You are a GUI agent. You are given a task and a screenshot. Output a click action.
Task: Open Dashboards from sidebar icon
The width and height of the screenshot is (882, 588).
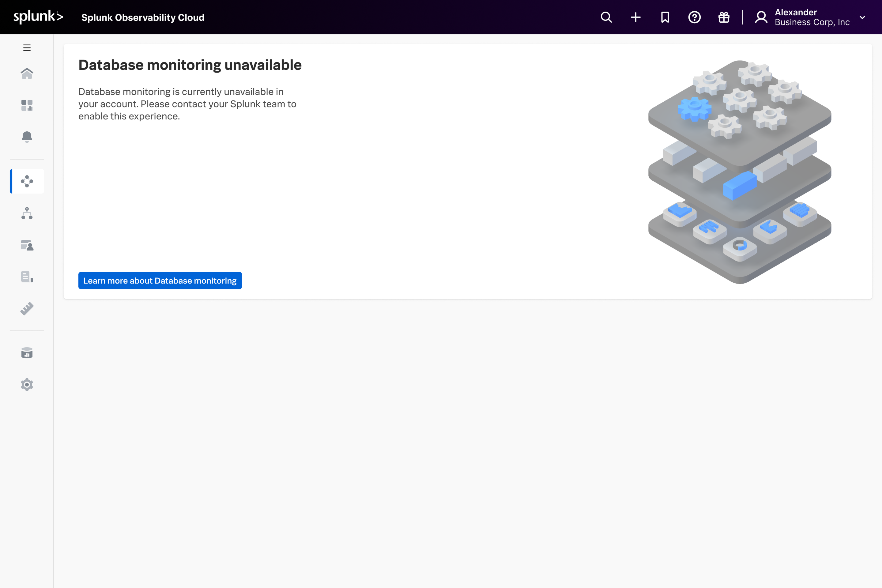(27, 105)
